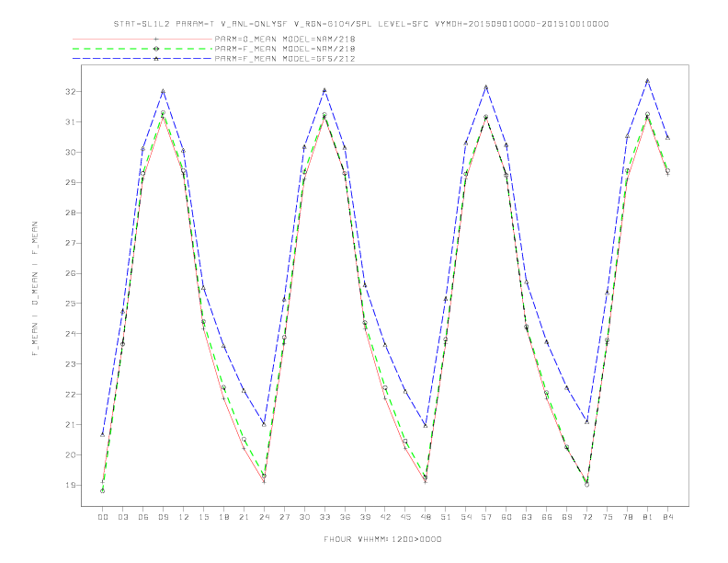Click x-axis tick label 54
This screenshot has height=563, width=728.
[466, 517]
